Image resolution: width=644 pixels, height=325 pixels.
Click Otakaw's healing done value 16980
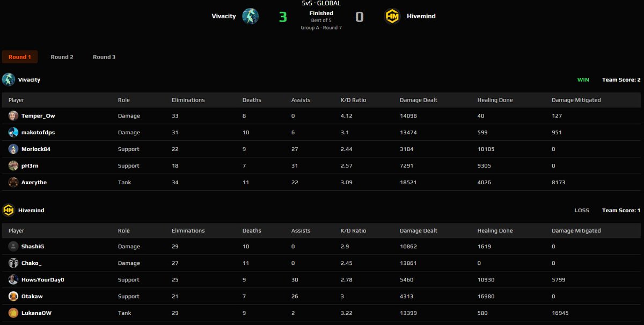(x=486, y=296)
